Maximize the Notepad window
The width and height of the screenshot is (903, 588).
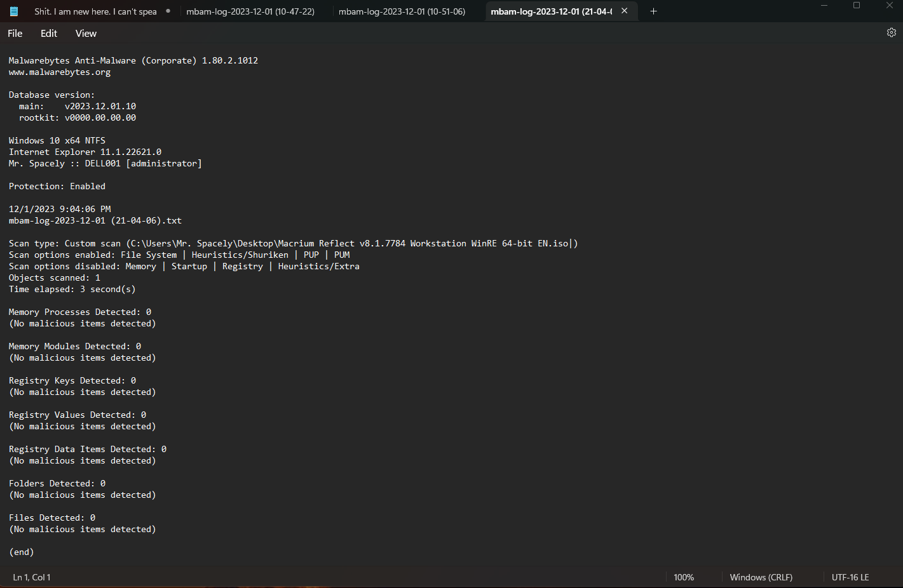click(x=857, y=6)
